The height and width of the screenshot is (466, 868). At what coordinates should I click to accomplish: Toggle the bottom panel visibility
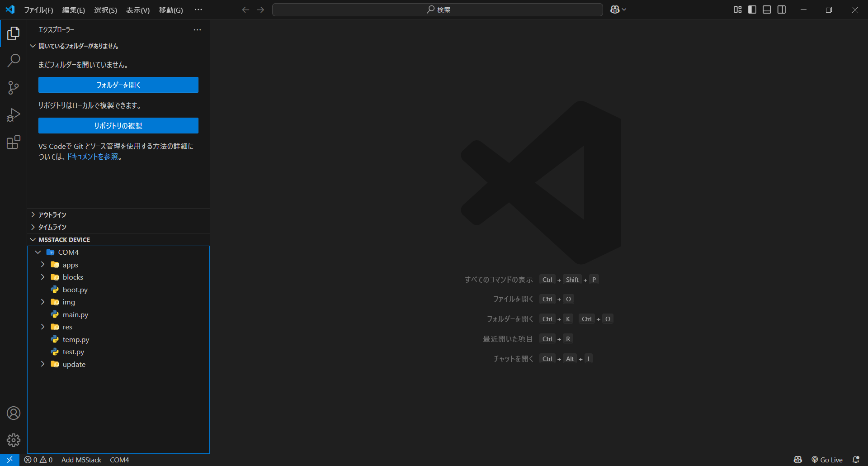pos(767,9)
